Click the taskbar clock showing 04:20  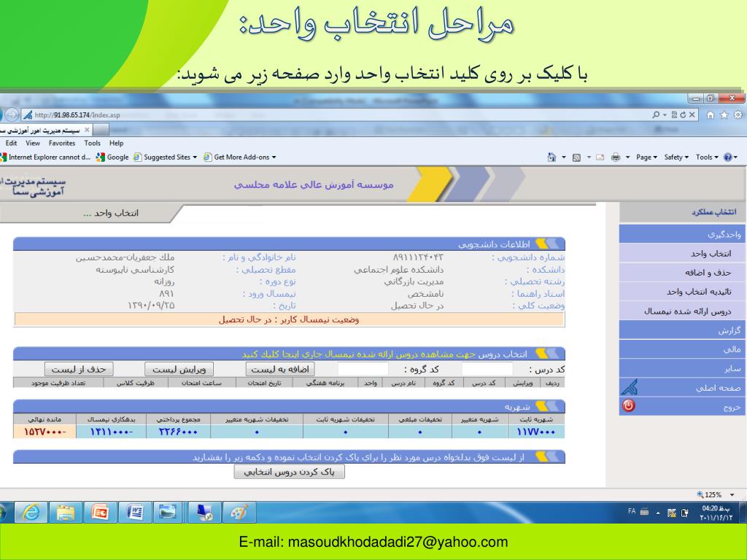pyautogui.click(x=716, y=513)
